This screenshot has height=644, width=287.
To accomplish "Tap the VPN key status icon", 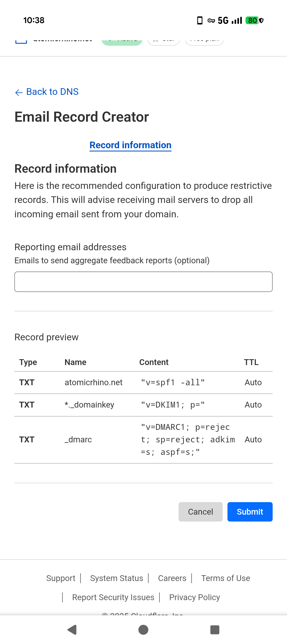I will [211, 20].
